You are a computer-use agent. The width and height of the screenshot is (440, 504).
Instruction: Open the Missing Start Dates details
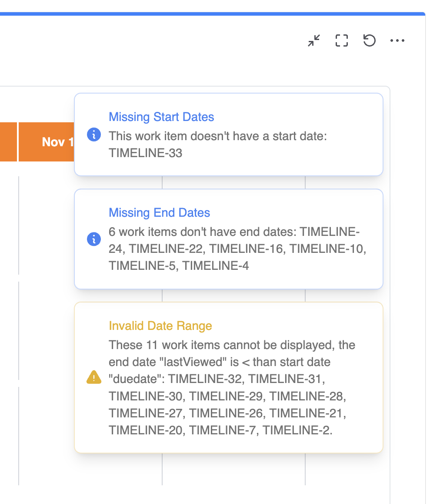(161, 117)
